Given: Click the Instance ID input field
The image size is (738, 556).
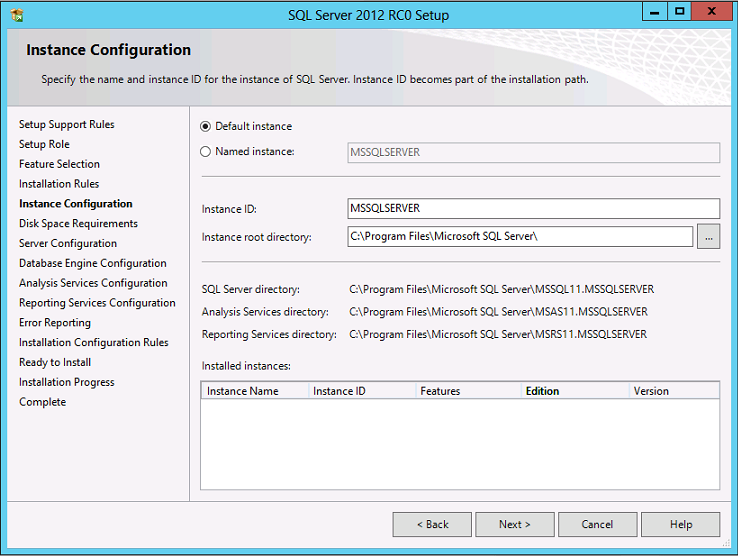Looking at the screenshot, I should pos(533,208).
